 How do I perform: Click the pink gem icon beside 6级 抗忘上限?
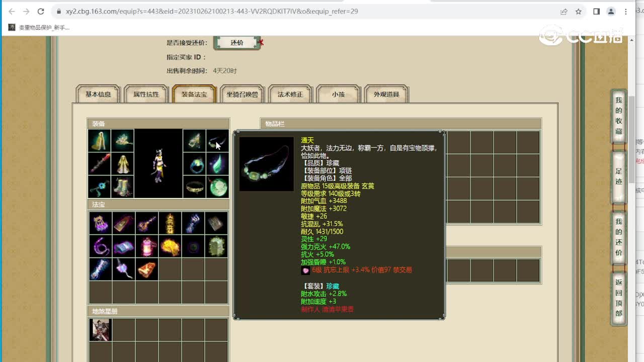[x=305, y=270]
